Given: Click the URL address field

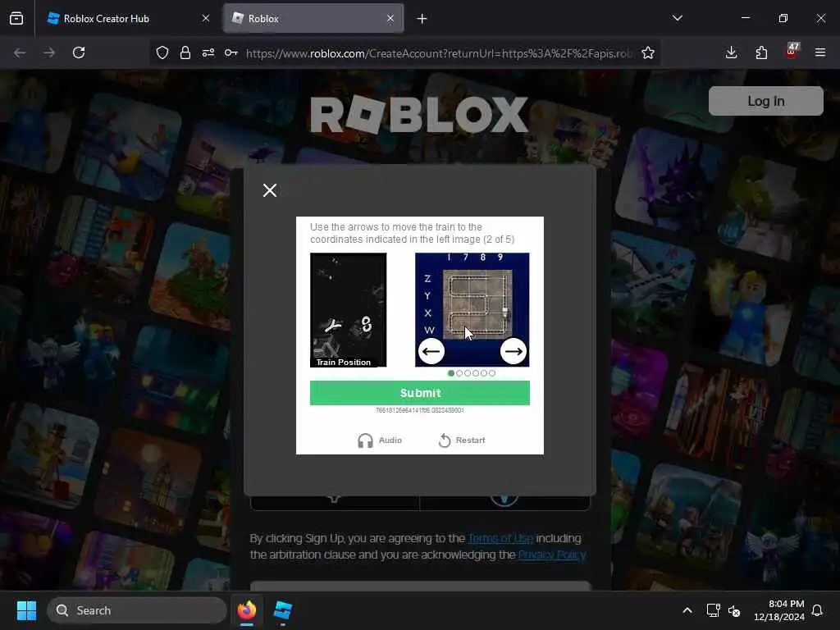Looking at the screenshot, I should tap(440, 53).
